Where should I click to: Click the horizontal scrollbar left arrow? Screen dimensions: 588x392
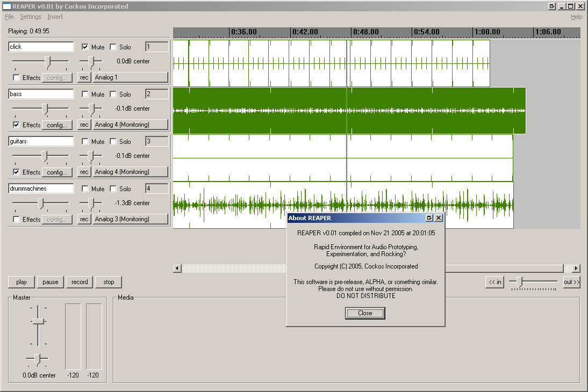[177, 268]
